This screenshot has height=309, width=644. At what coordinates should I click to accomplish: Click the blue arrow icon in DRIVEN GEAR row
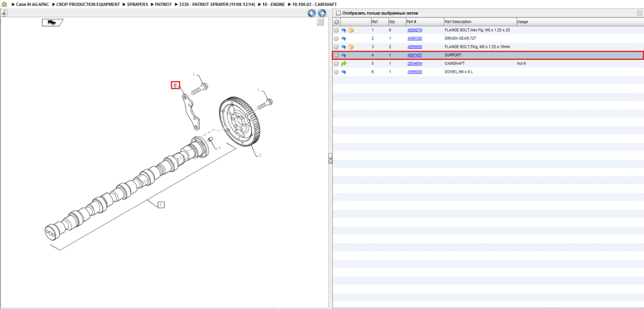coord(344,39)
